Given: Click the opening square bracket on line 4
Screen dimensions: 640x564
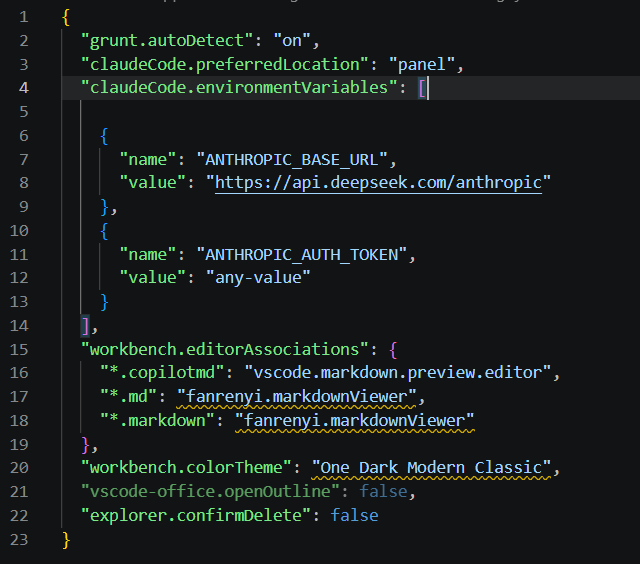Looking at the screenshot, I should point(422,88).
